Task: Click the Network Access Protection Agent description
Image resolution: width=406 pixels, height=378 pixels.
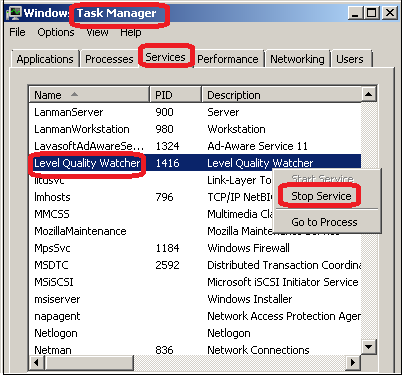Action: click(284, 316)
